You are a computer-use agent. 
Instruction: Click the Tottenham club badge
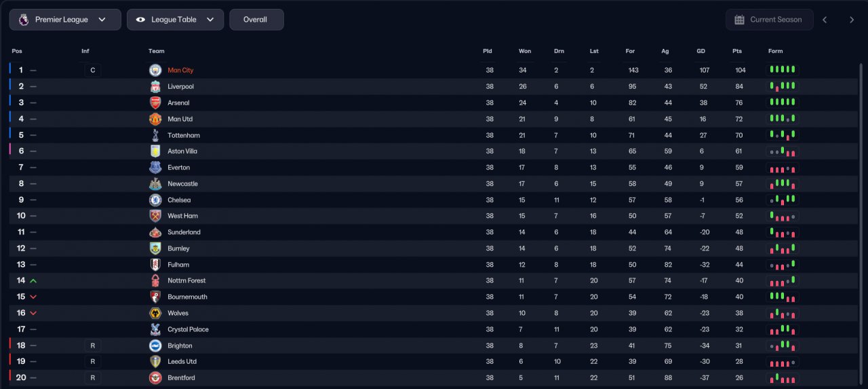point(155,135)
